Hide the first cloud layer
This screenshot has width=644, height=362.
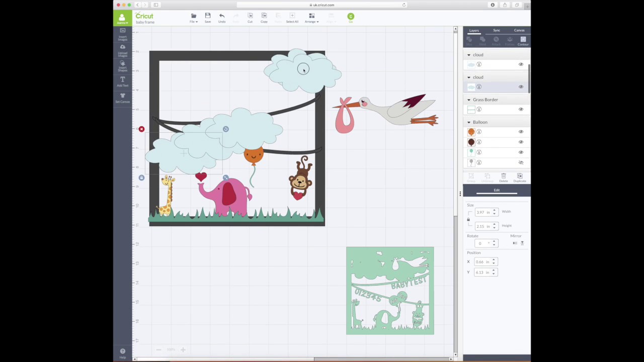[x=521, y=64]
